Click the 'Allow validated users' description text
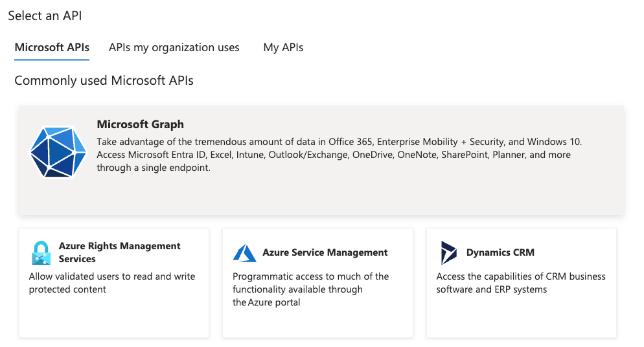Viewport: 644px width, 347px height. click(111, 283)
